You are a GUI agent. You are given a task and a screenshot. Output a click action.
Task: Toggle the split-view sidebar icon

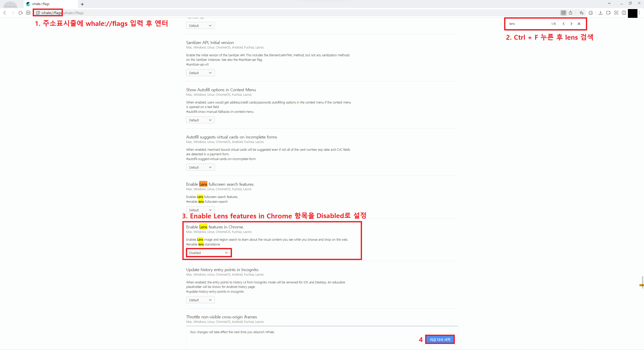point(624,13)
